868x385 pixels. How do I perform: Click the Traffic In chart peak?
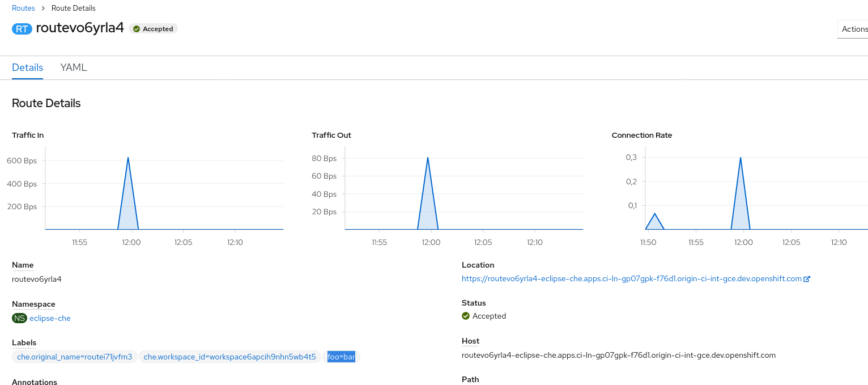pos(128,158)
